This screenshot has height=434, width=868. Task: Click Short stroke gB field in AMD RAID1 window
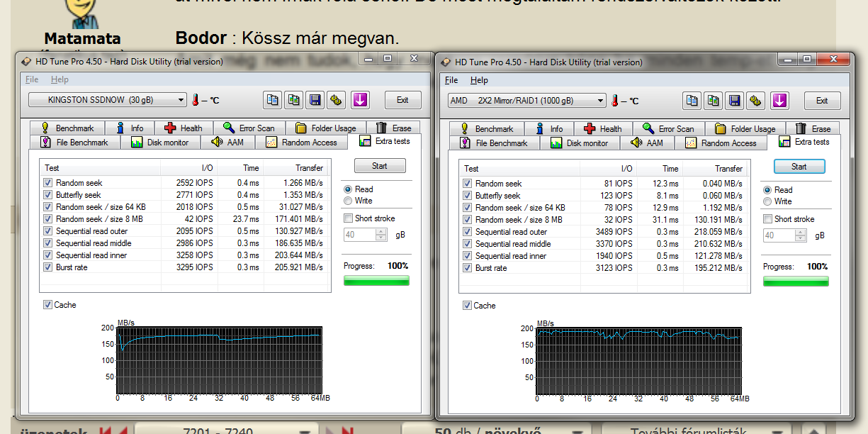[x=784, y=235]
